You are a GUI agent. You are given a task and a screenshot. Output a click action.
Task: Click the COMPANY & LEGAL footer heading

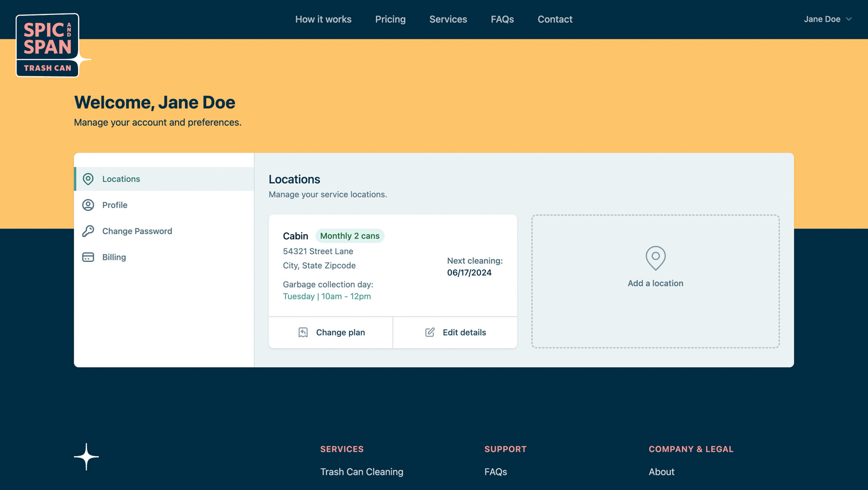[x=691, y=449]
